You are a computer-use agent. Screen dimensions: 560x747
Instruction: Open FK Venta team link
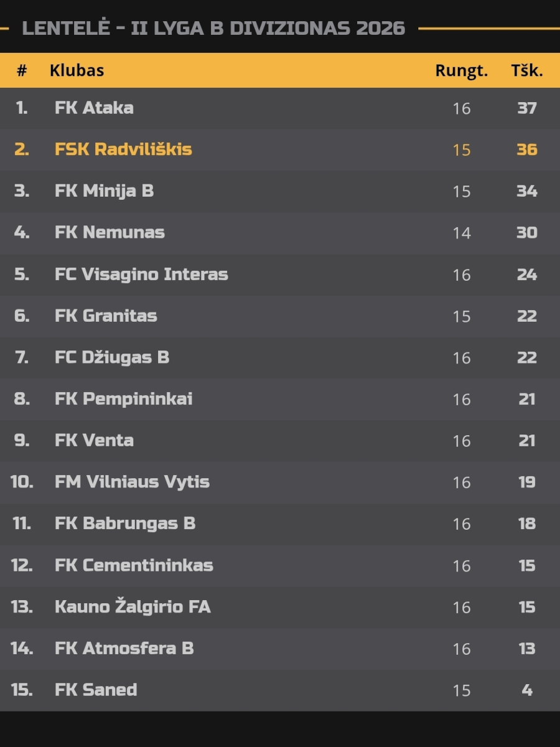(94, 441)
